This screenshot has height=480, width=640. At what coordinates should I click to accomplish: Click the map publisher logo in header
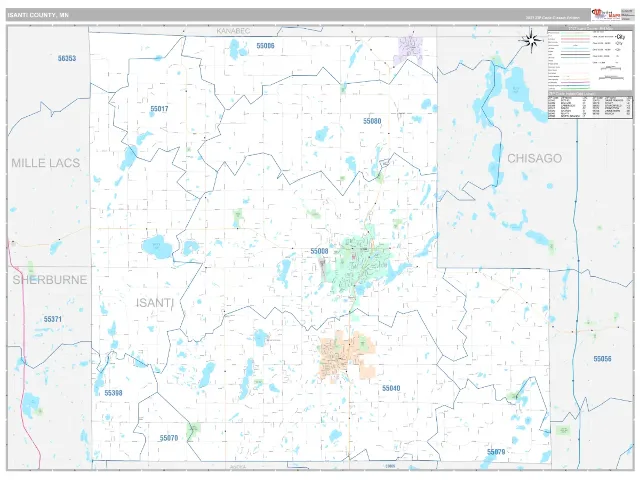pyautogui.click(x=606, y=15)
